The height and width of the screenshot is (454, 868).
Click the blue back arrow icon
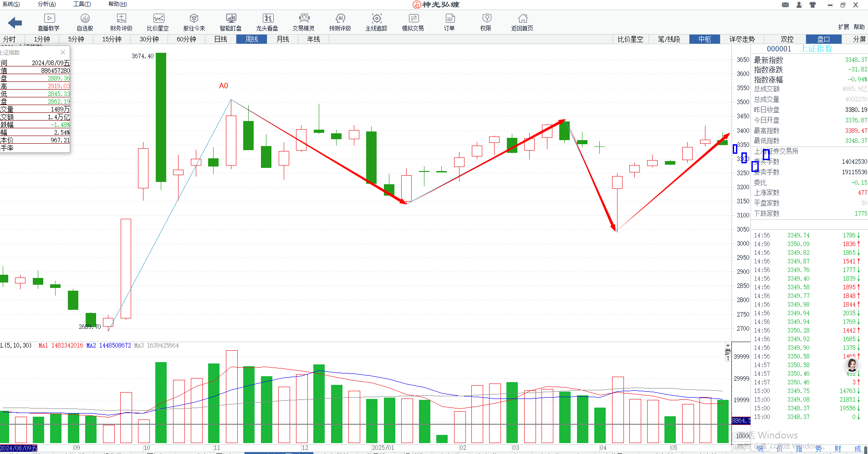[x=15, y=23]
